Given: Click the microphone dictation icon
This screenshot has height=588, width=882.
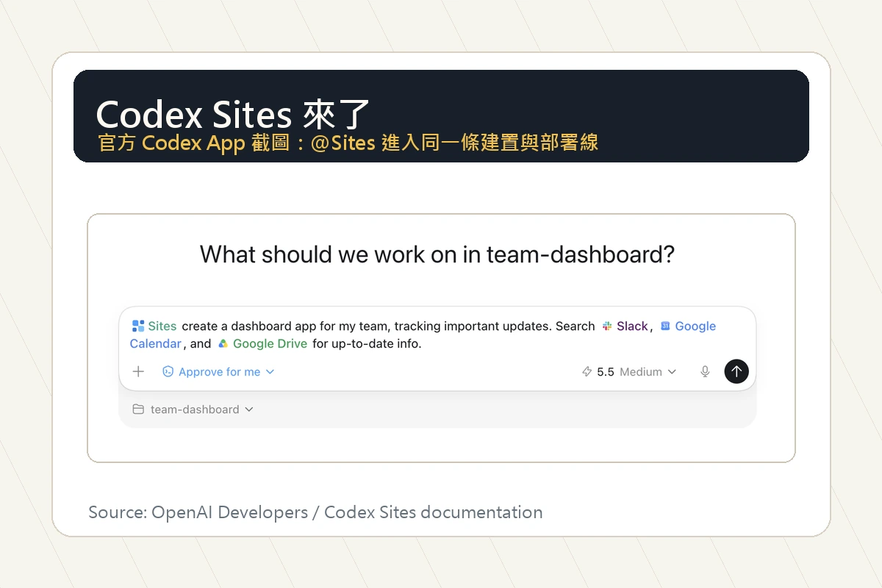Looking at the screenshot, I should coord(705,372).
